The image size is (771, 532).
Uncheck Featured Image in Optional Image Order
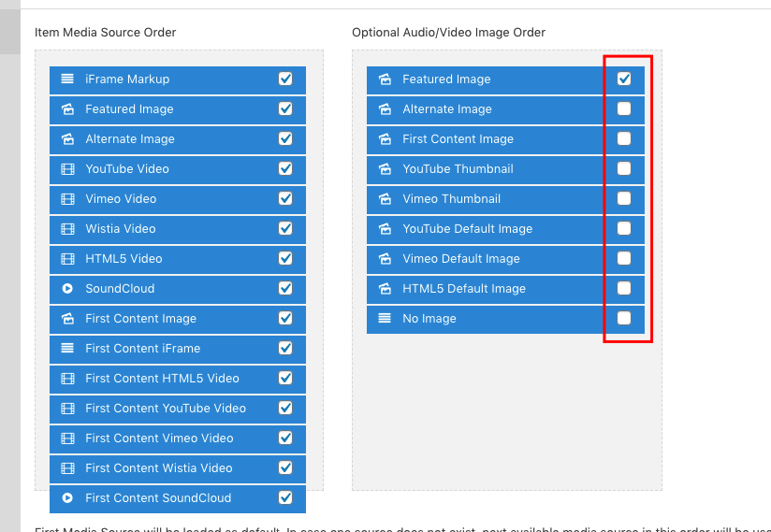[x=624, y=79]
